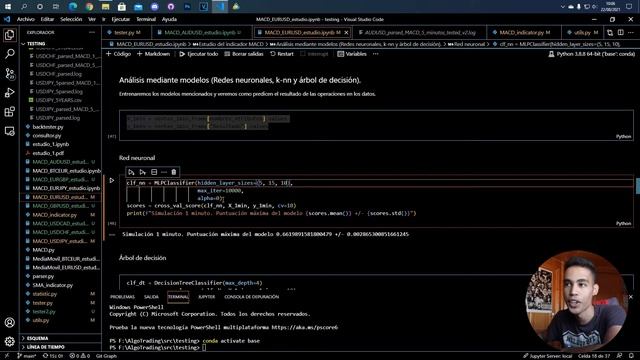Change the MLPClassifier cell's Python language mode
The width and height of the screenshot is (640, 360).
(623, 223)
